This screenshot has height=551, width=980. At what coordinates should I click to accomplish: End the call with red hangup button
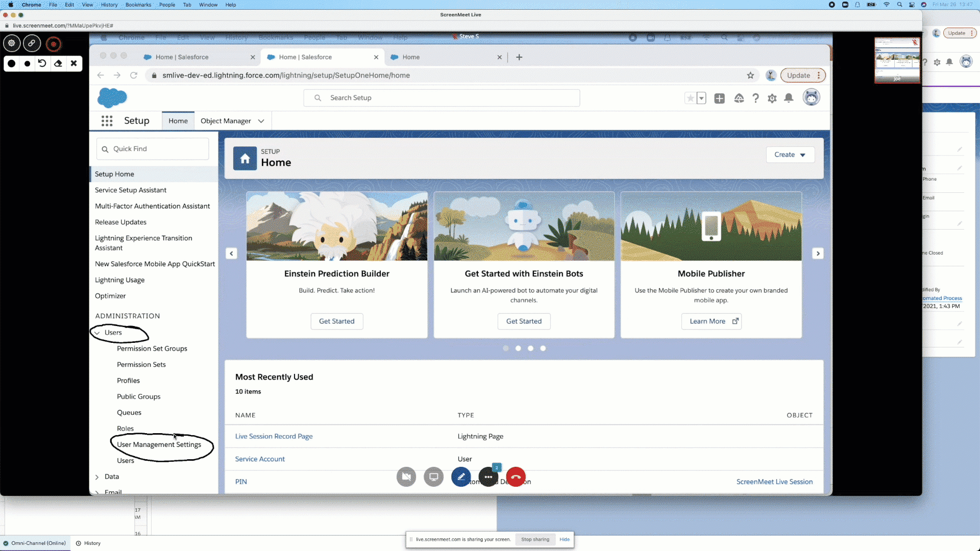[x=516, y=477]
